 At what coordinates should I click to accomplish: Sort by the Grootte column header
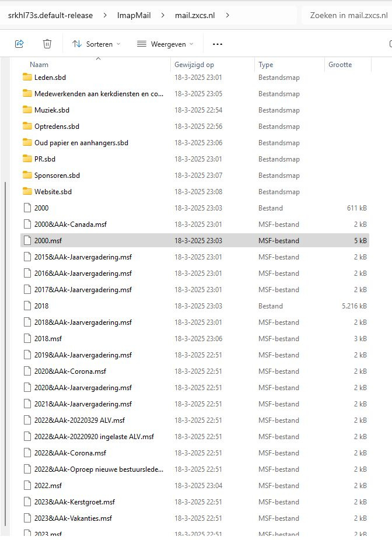340,65
